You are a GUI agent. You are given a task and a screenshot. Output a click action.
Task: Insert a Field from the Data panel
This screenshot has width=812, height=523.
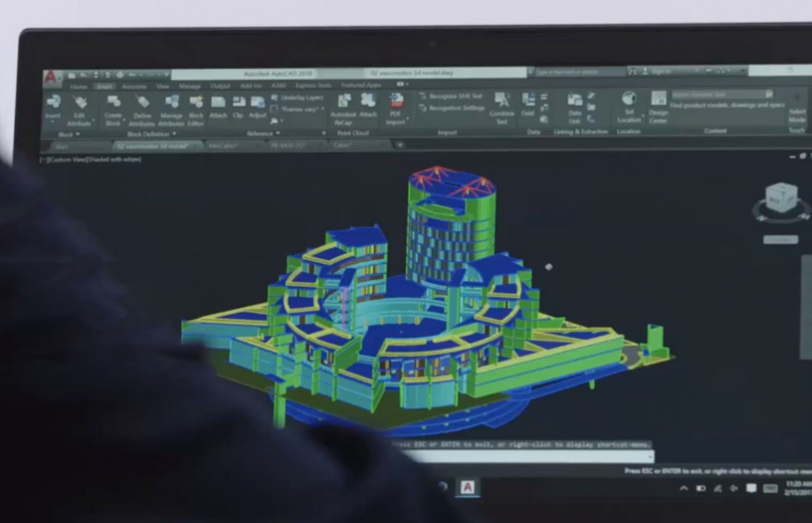pyautogui.click(x=528, y=104)
